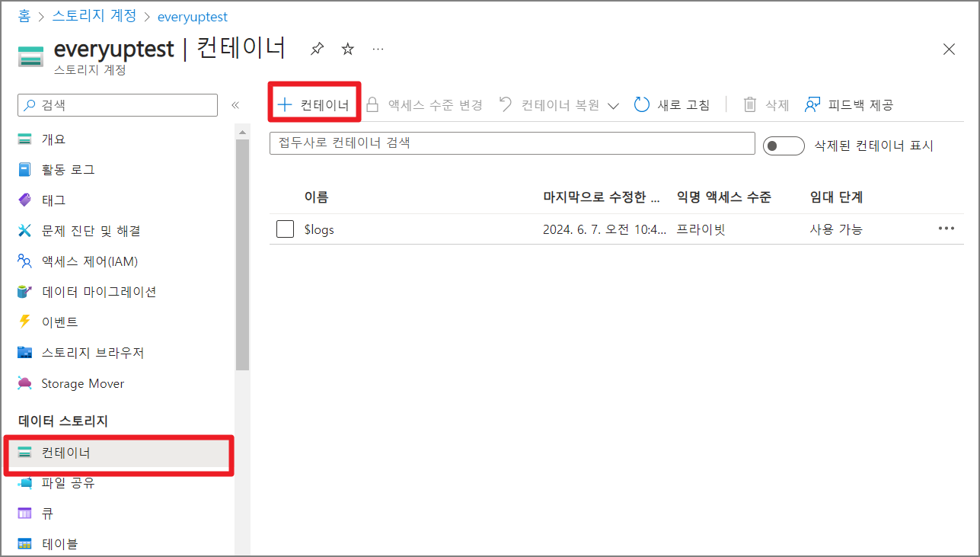This screenshot has height=557, width=980.
Task: Click the 홈 breadcrumb link
Action: click(24, 16)
